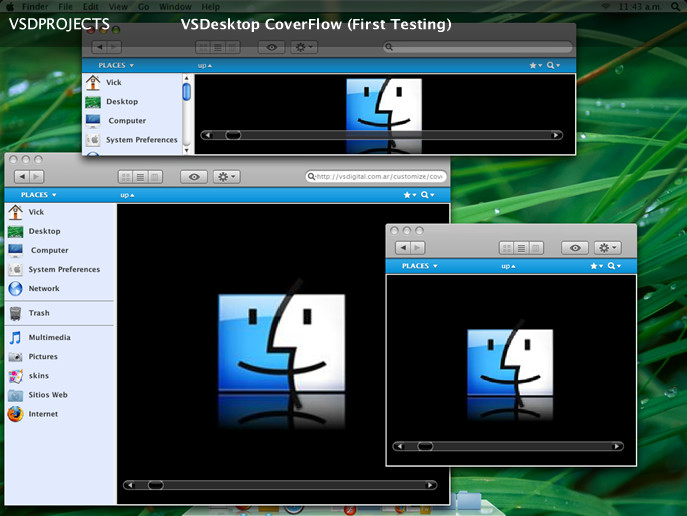Click the search field in the top window
Screen dimensions: 687x516
[x=478, y=47]
